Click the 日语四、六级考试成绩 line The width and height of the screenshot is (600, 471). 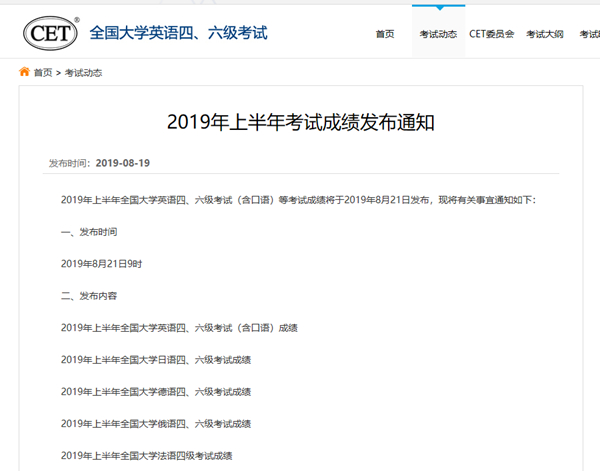155,360
